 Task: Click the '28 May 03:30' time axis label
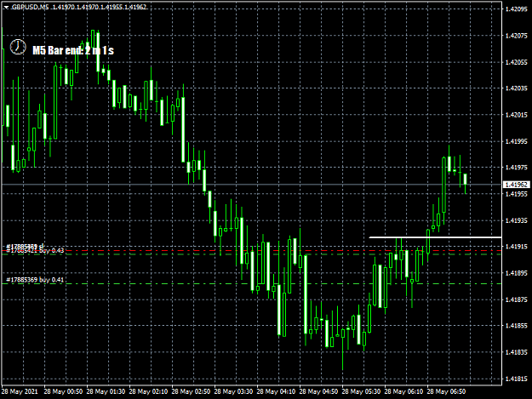click(x=233, y=391)
